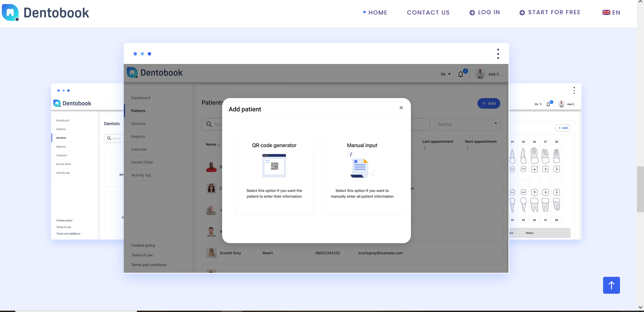Viewport: 644px width, 312px height.
Task: Select Dashboard in the center screenshot sidebar
Action: [x=141, y=98]
